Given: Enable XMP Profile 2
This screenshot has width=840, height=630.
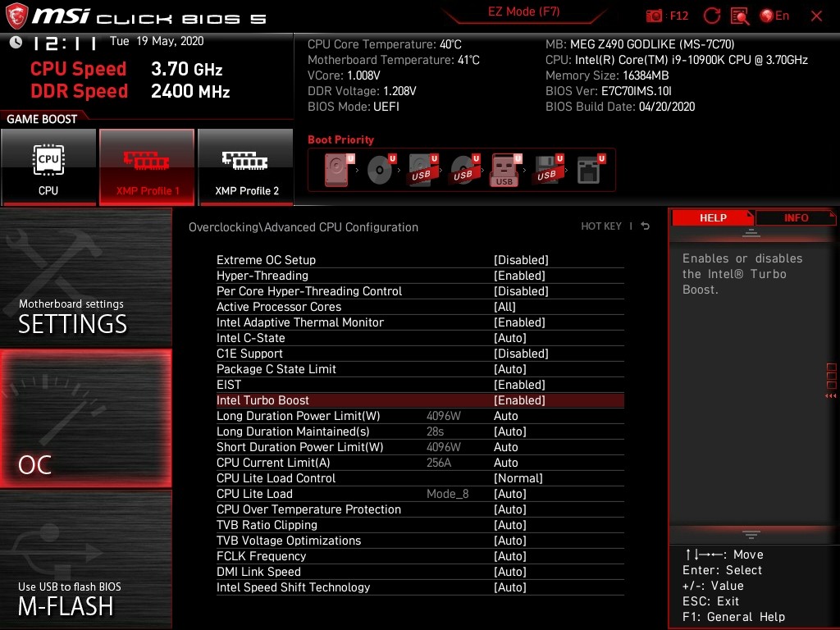Looking at the screenshot, I should tap(246, 167).
